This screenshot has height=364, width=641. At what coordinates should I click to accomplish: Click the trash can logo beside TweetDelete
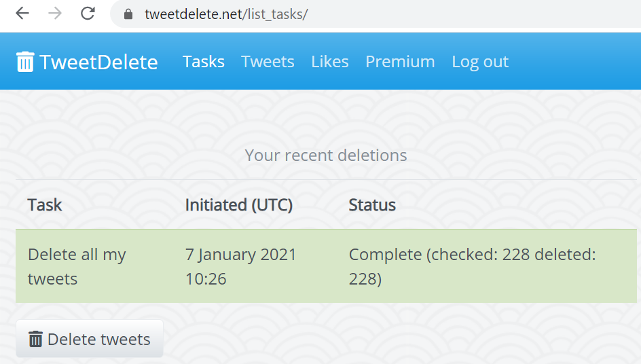25,62
